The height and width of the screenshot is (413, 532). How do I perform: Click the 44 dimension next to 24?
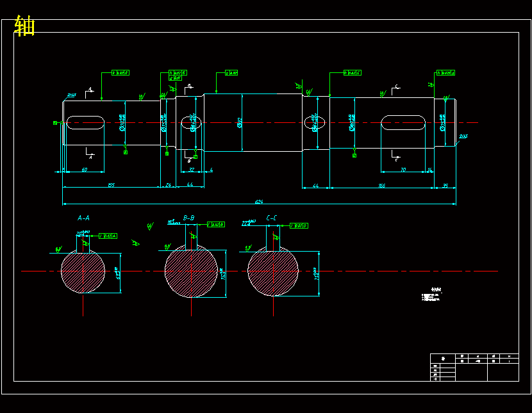[x=190, y=184]
